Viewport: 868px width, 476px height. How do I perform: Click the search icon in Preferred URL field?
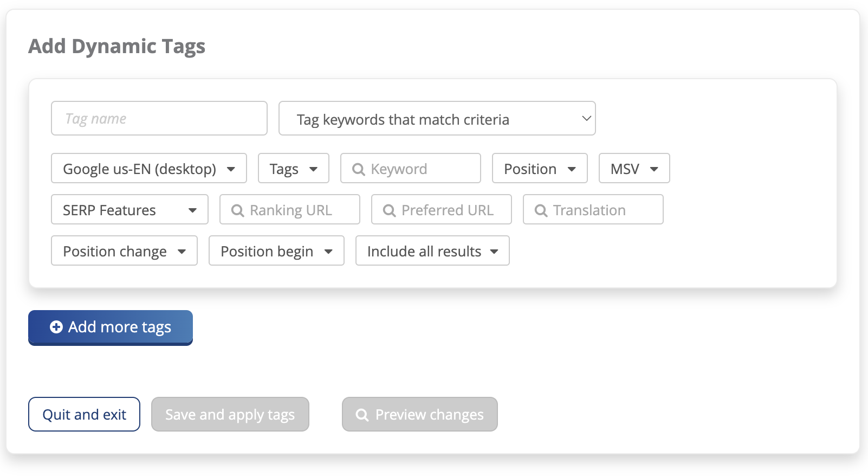389,210
